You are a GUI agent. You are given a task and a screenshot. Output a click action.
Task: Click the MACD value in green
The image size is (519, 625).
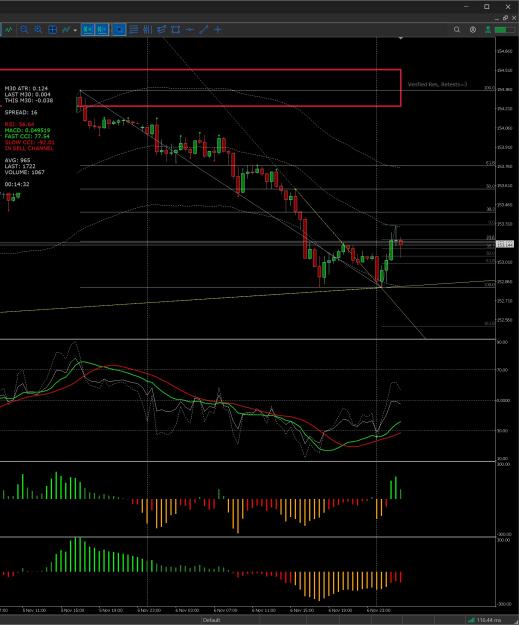click(28, 130)
